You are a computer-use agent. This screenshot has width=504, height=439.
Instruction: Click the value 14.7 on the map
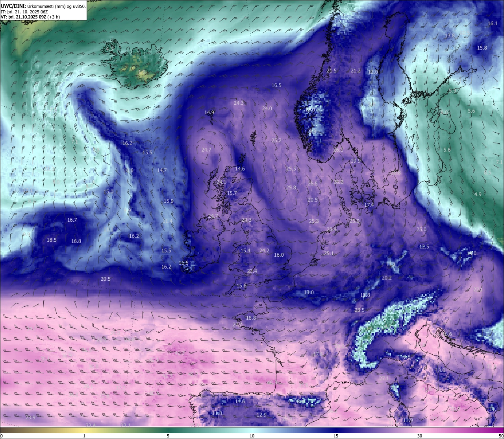[x=162, y=170]
